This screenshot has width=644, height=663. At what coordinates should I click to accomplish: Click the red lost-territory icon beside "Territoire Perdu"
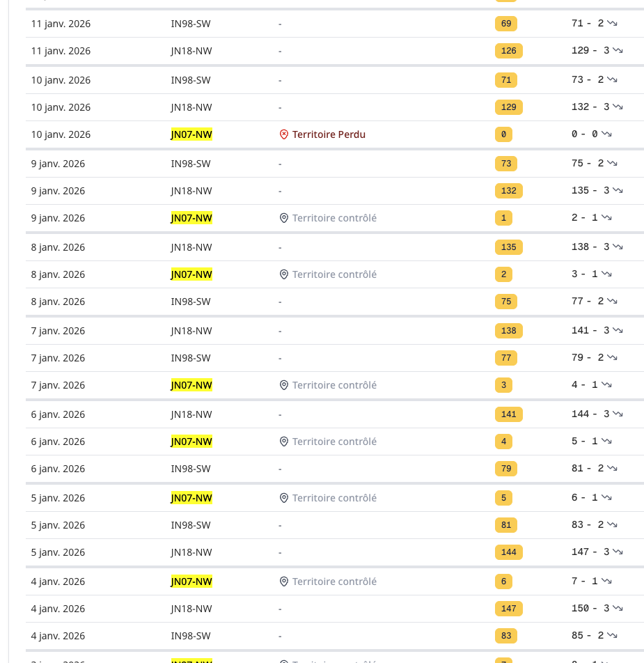(x=283, y=134)
